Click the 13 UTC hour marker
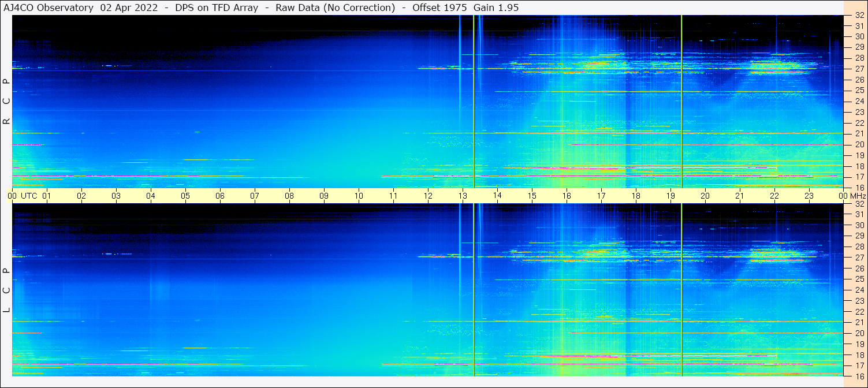The width and height of the screenshot is (868, 388). [x=463, y=196]
